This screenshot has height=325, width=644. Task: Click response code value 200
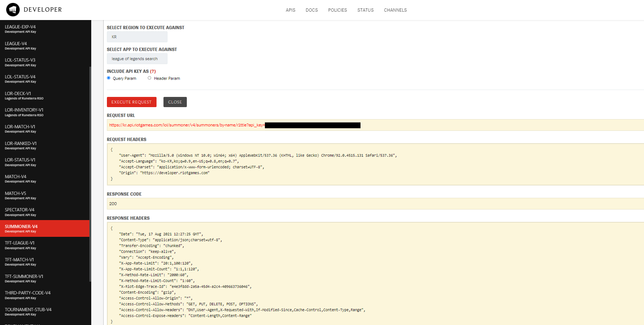113,204
